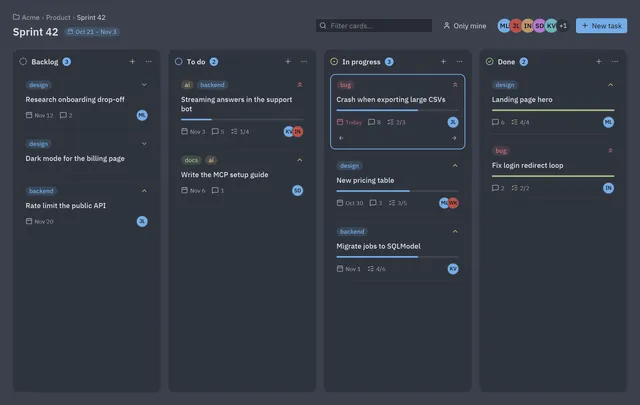This screenshot has width=640, height=405.
Task: Filter by IN avatar in header
Action: pos(528,26)
